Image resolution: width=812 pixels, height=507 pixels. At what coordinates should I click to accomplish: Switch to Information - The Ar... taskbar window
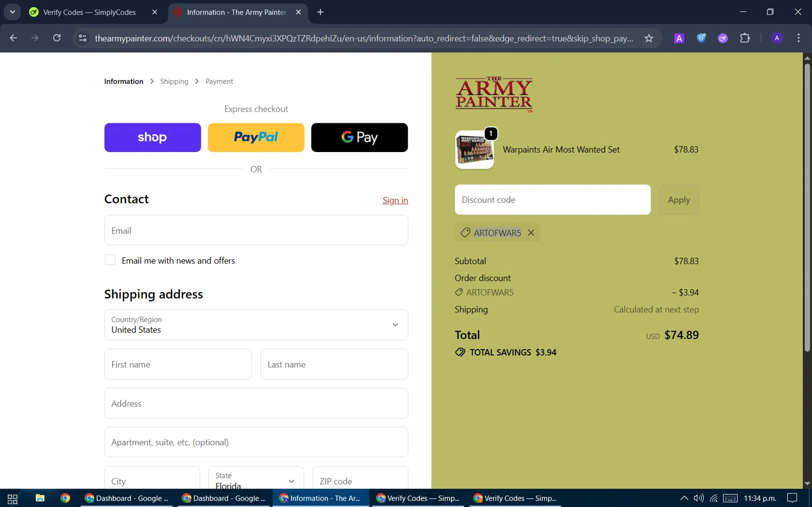tap(321, 498)
